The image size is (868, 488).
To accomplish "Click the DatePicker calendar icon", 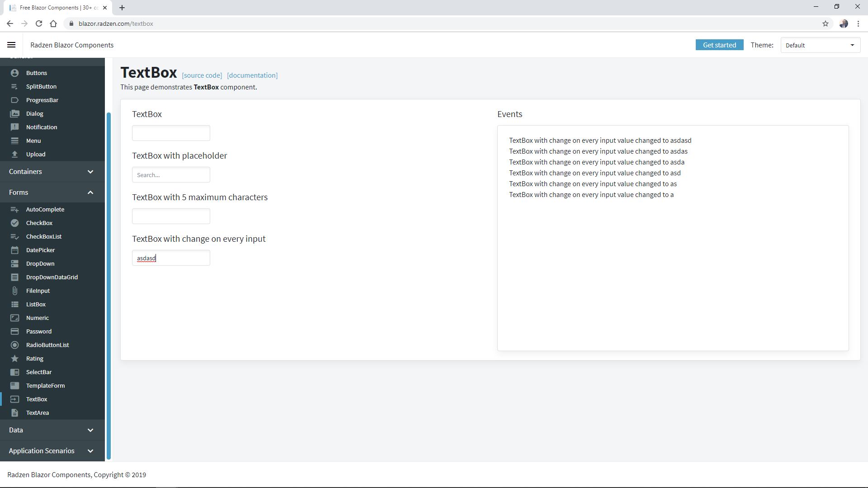I will click(15, 250).
